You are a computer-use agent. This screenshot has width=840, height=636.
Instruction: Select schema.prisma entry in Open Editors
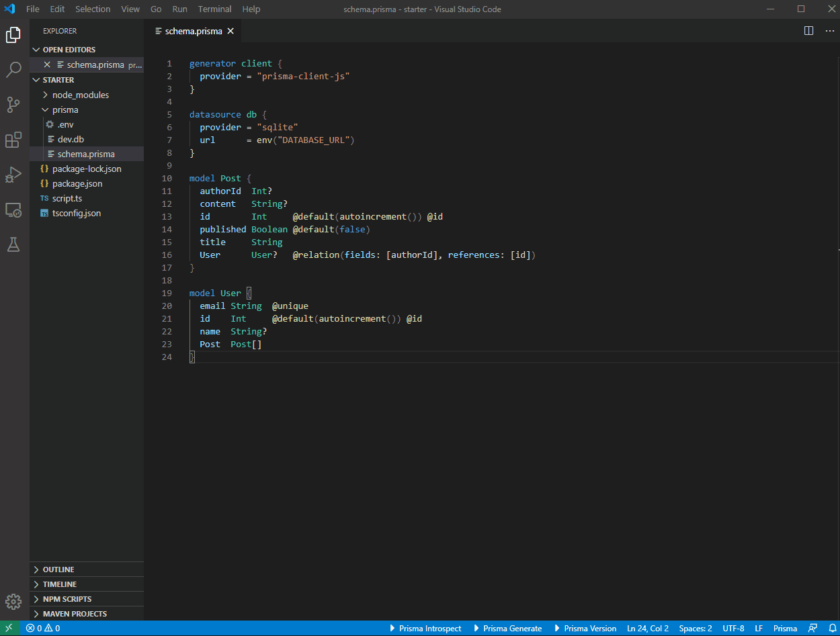(87, 65)
